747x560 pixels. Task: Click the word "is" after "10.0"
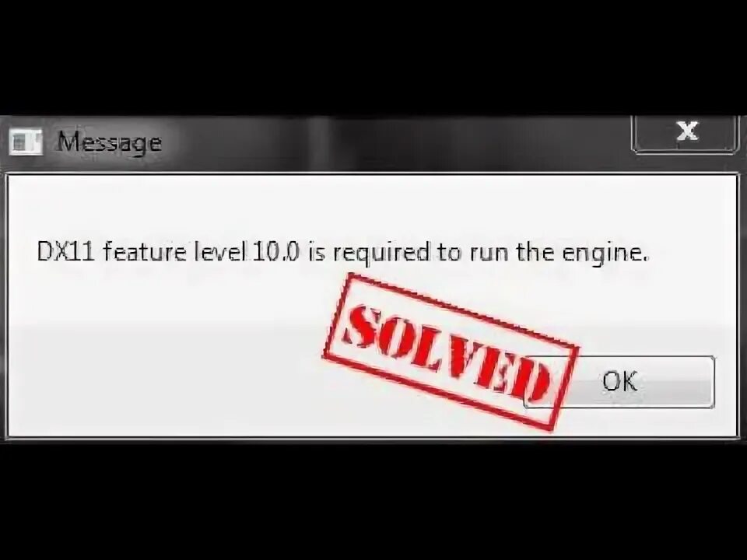tap(317, 251)
